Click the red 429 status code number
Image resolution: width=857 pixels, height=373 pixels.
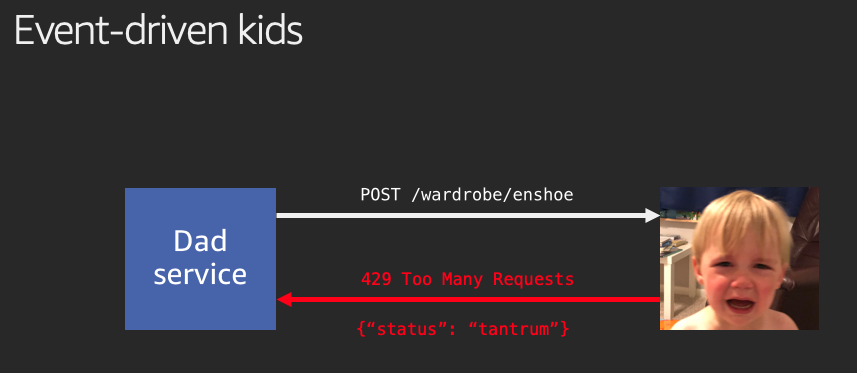point(376,279)
